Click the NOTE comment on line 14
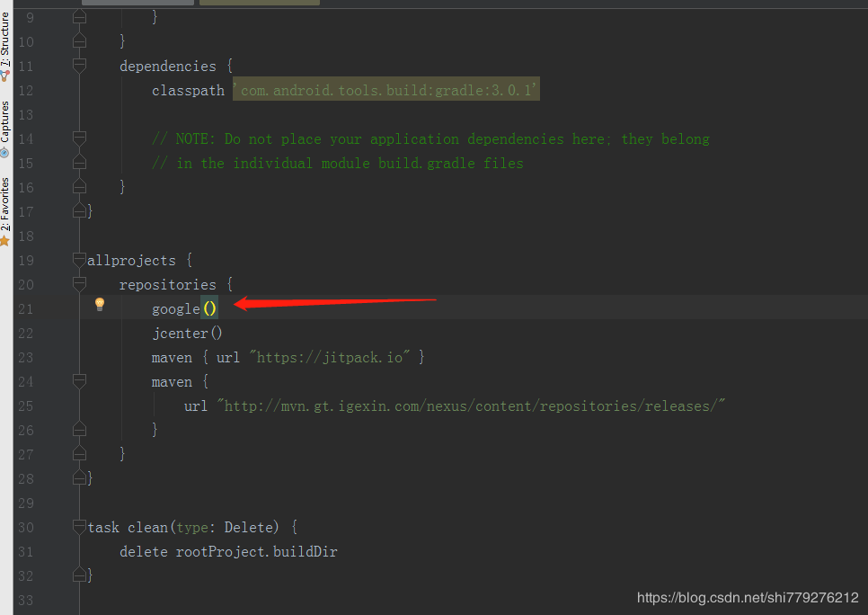Viewport: 868px width, 615px height. click(430, 139)
